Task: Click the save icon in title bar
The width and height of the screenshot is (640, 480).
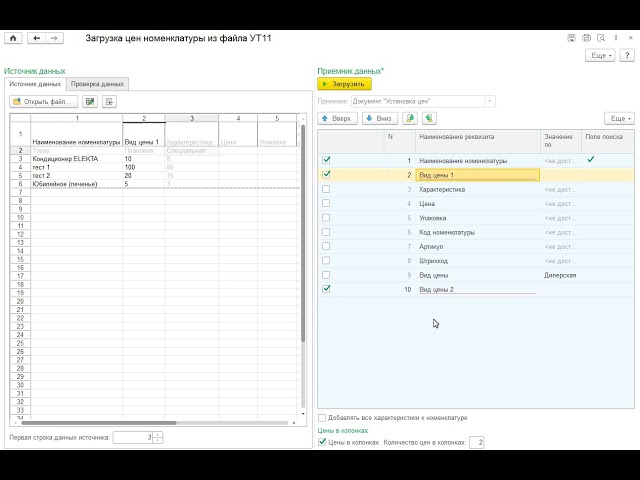Action: click(x=571, y=38)
